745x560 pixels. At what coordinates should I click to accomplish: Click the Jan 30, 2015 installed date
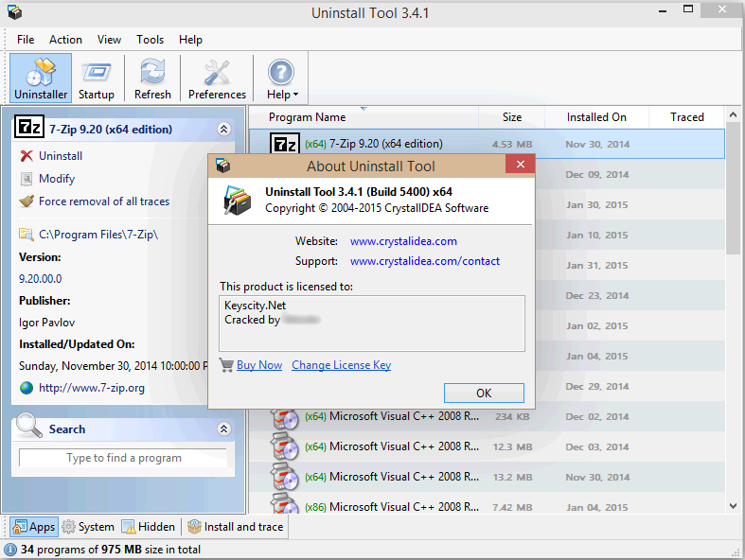[597, 204]
